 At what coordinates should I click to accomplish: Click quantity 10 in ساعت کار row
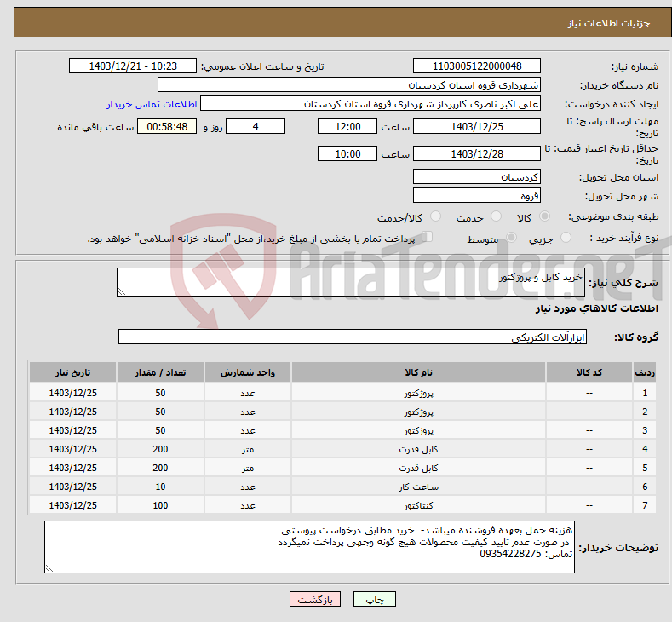[160, 487]
